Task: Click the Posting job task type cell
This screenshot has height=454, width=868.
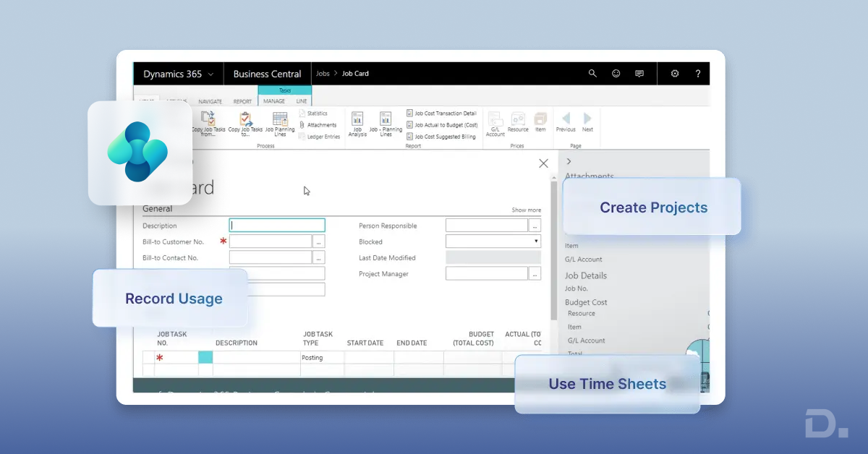Action: pyautogui.click(x=322, y=358)
